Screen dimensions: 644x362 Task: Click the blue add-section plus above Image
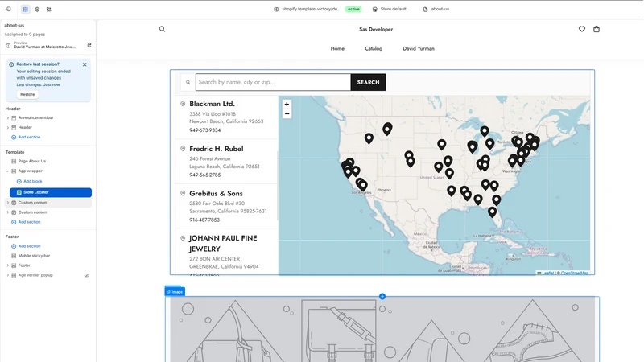[x=382, y=296]
